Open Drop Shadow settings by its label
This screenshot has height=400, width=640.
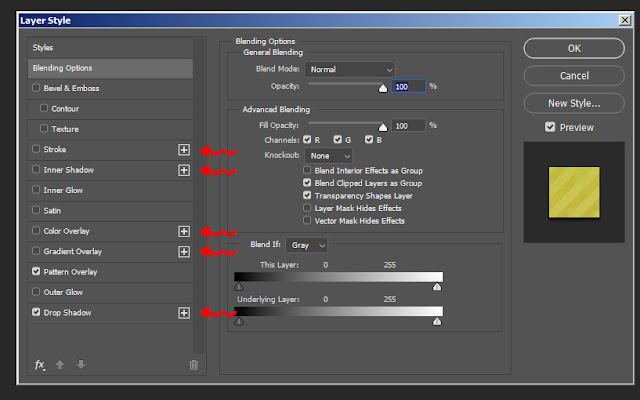[67, 313]
